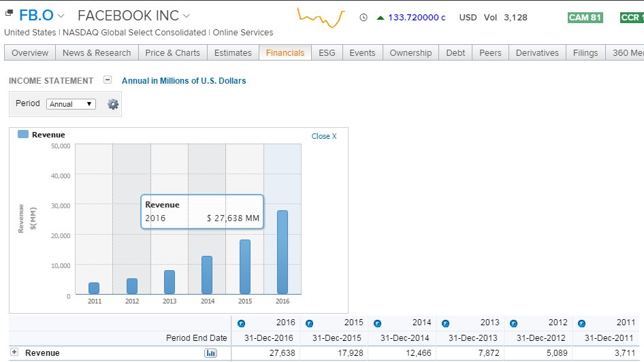Click the 2014 revenue bar
This screenshot has height=362, width=644.
207,276
